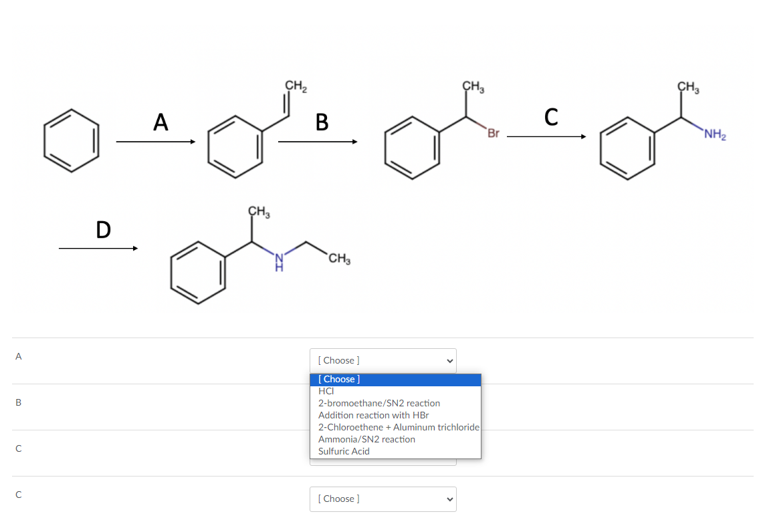Pick Addition reaction with HBr from the list
Image resolution: width=761 pixels, height=532 pixels.
click(372, 415)
